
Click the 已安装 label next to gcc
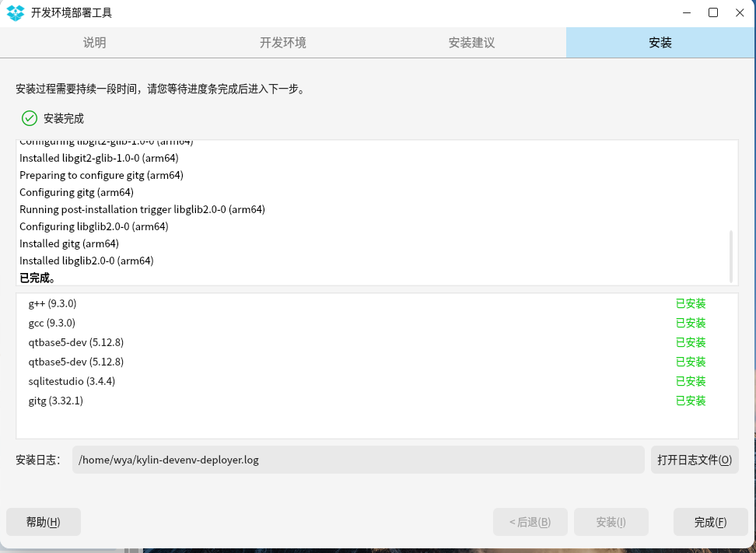tap(691, 323)
